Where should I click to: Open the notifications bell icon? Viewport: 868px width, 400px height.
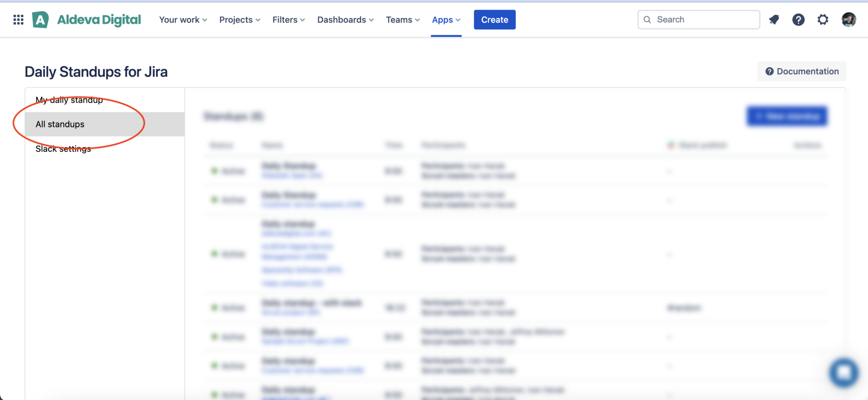coord(774,19)
